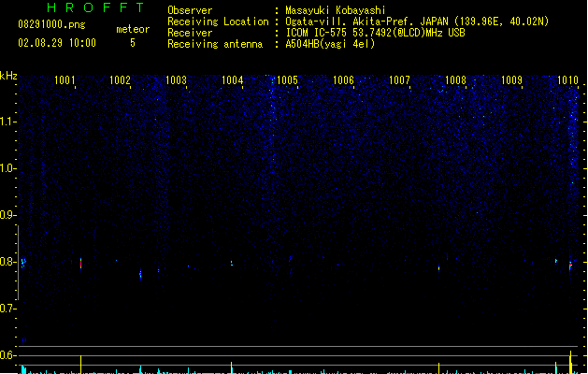Image resolution: width=588 pixels, height=374 pixels.
Task: Click the 0.8 kHz frequency label
Action: (x=7, y=262)
